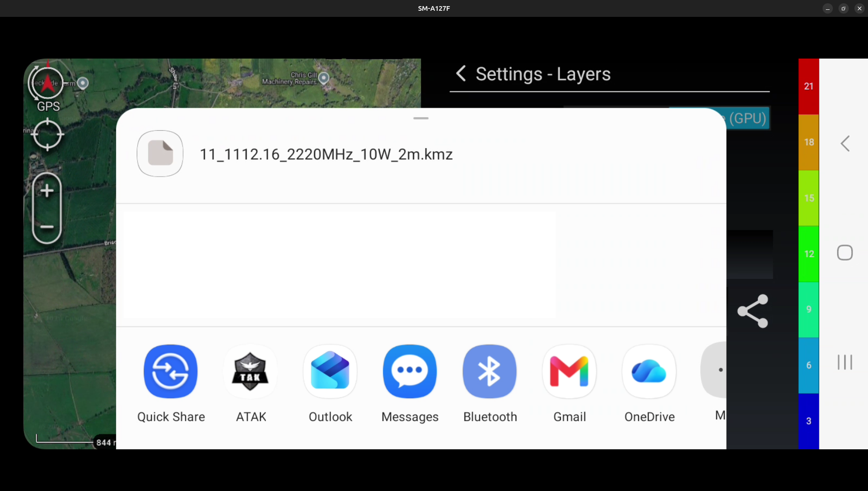Go back from Settings - Layers
This screenshot has height=491, width=868.
point(461,74)
